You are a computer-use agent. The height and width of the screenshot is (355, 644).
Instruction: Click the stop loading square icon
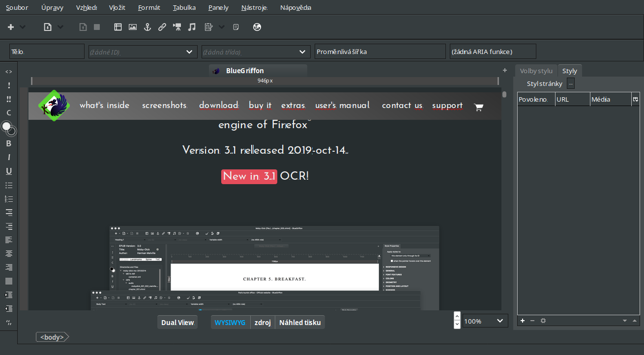[x=97, y=27]
